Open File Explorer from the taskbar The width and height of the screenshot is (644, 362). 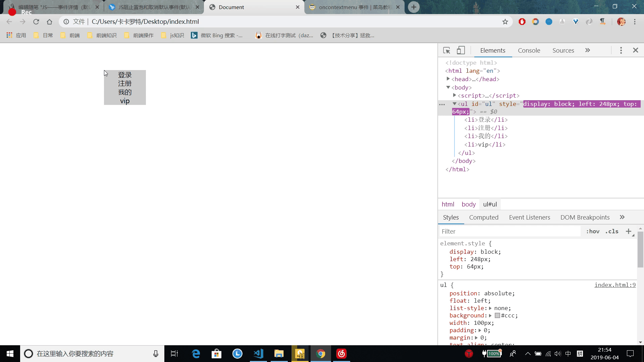tap(279, 354)
